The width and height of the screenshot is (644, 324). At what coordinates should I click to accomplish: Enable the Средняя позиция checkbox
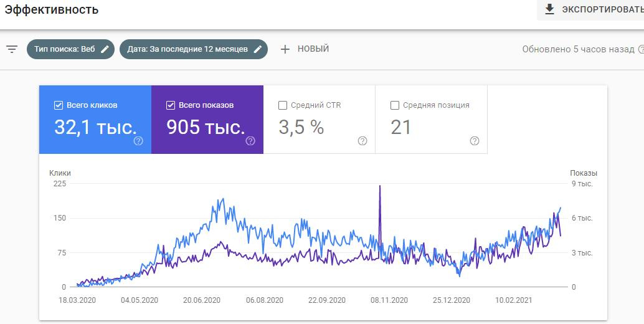[395, 105]
